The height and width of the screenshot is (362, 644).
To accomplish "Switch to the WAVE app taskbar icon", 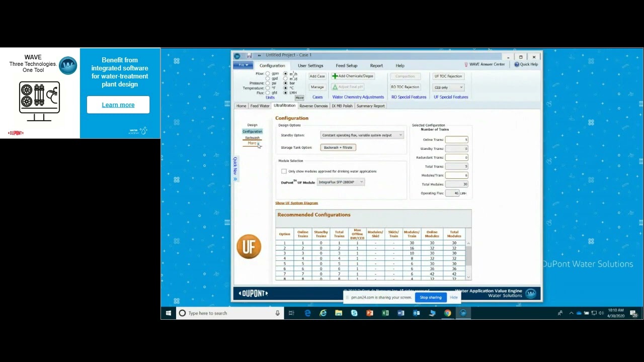I will [x=463, y=313].
